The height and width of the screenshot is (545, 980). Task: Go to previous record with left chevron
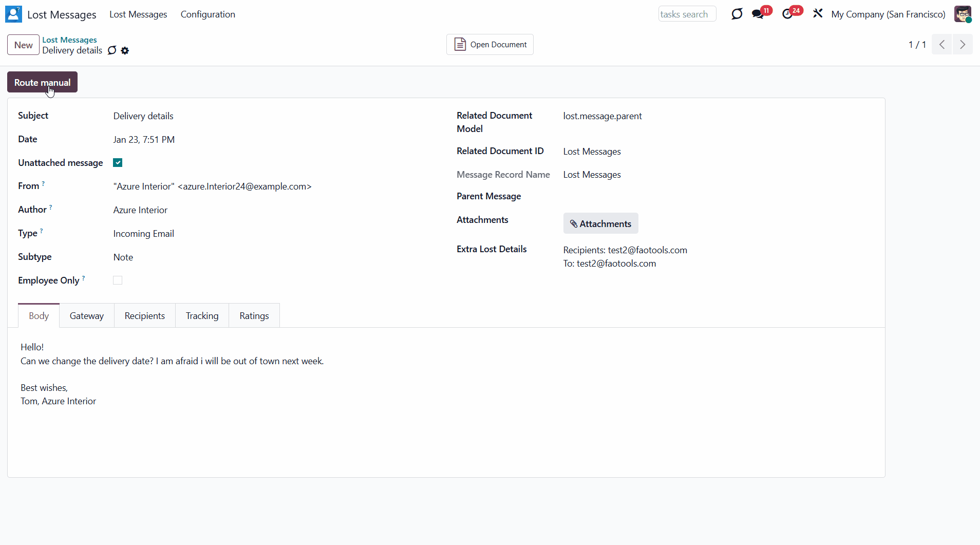[942, 45]
